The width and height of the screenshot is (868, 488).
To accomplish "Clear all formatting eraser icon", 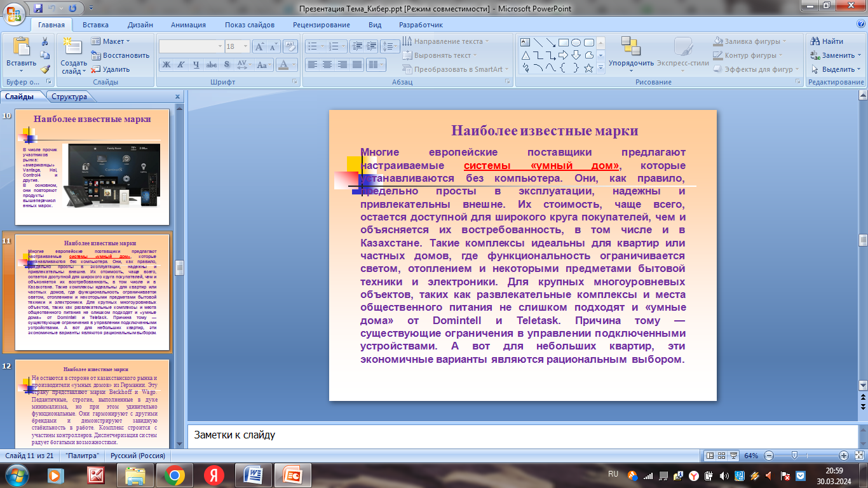I will [x=290, y=46].
